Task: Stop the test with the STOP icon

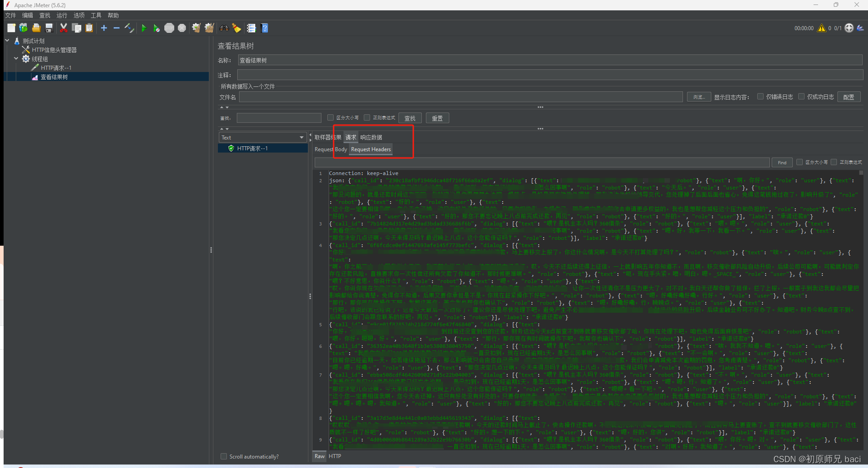Action: [x=169, y=28]
